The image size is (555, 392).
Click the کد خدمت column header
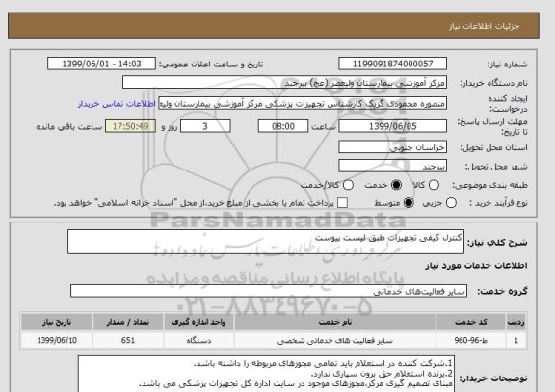pos(471,322)
